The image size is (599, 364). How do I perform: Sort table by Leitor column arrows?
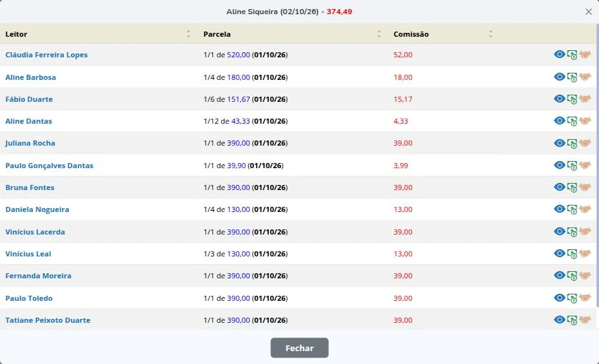point(188,34)
